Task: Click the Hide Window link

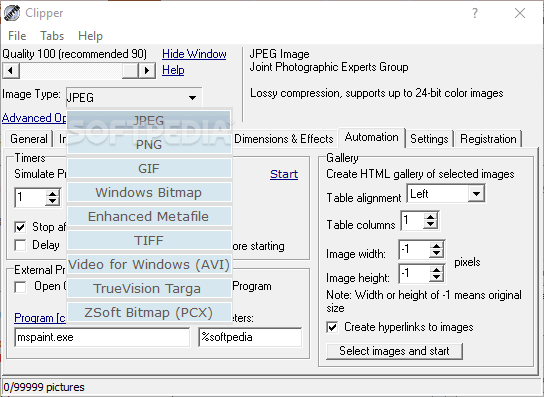Action: [194, 54]
